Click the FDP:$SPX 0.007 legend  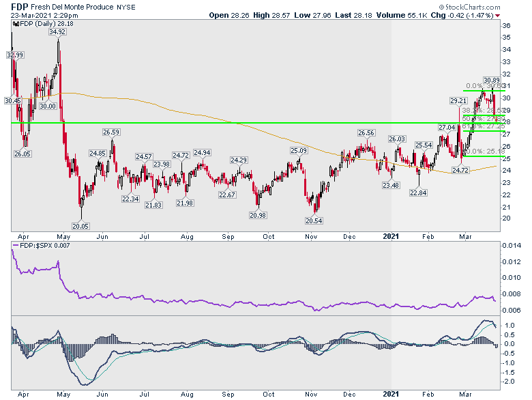[x=41, y=245]
